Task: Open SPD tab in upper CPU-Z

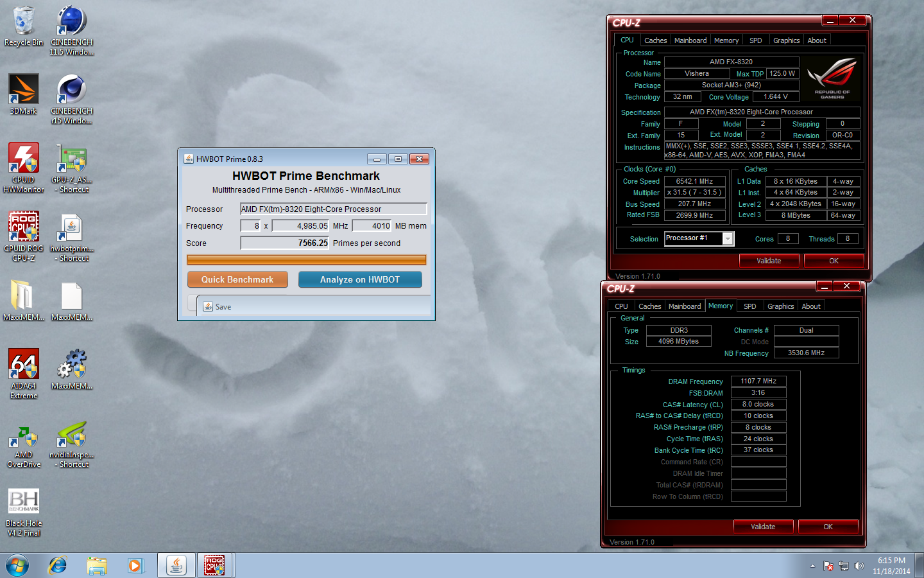Action: coord(756,40)
